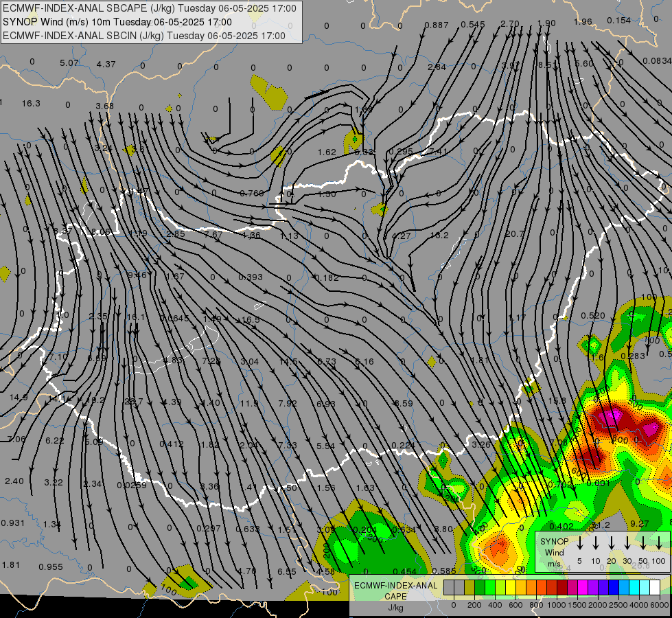Click the map value 0.207
Image resolution: width=672 pixels, height=618 pixels.
pos(208,528)
